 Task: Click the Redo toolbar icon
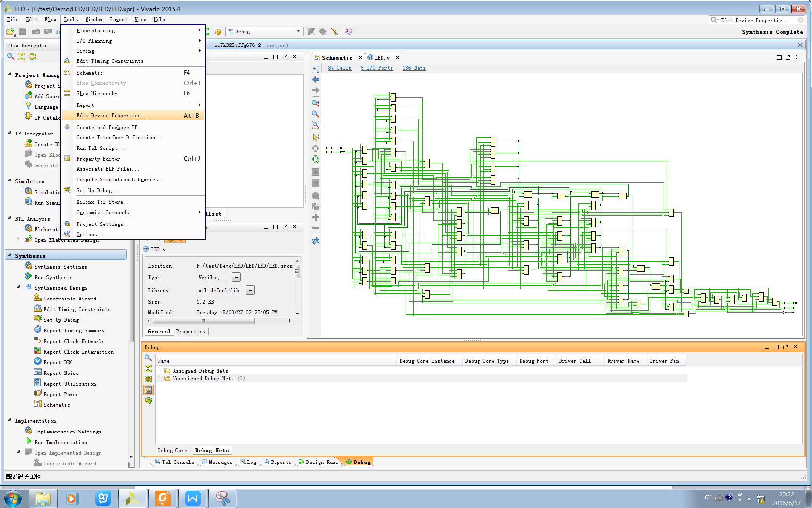tap(48, 31)
